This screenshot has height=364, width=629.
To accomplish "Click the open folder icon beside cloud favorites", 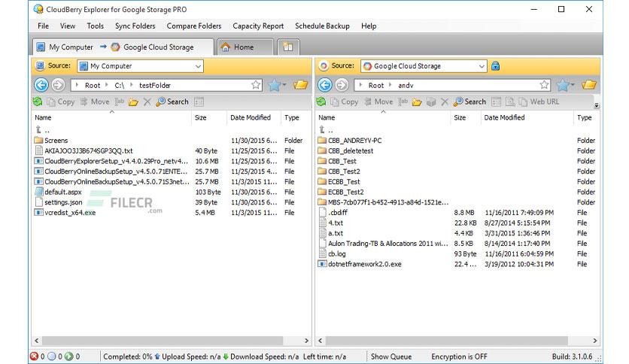I will pos(589,85).
